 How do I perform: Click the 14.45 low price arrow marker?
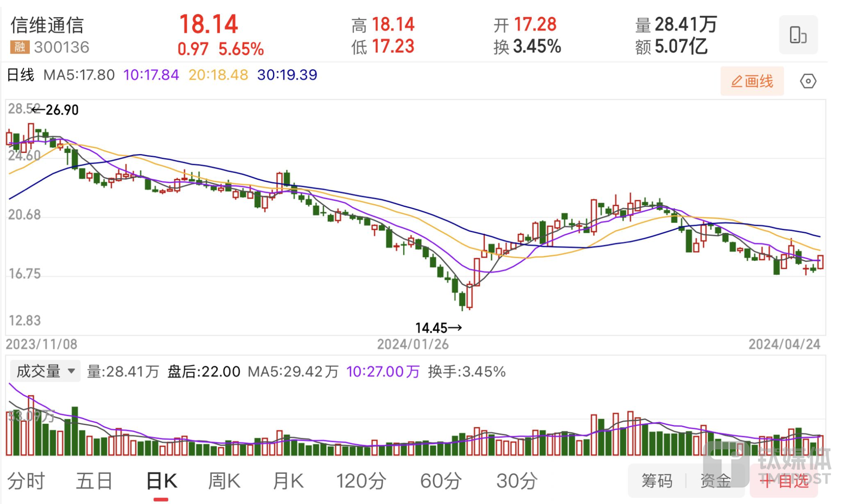438,328
